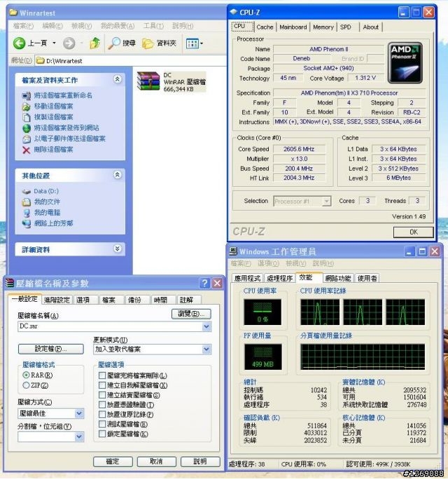Go up one folder with Up icon
The width and height of the screenshot is (448, 479).
[94, 43]
